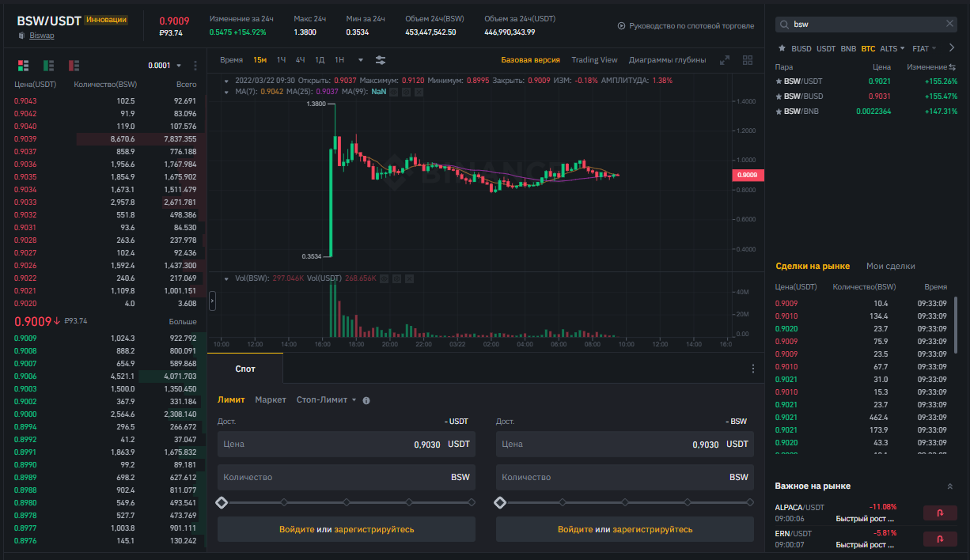This screenshot has height=560, width=970.
Task: Expand chart to full screen
Action: 724,60
